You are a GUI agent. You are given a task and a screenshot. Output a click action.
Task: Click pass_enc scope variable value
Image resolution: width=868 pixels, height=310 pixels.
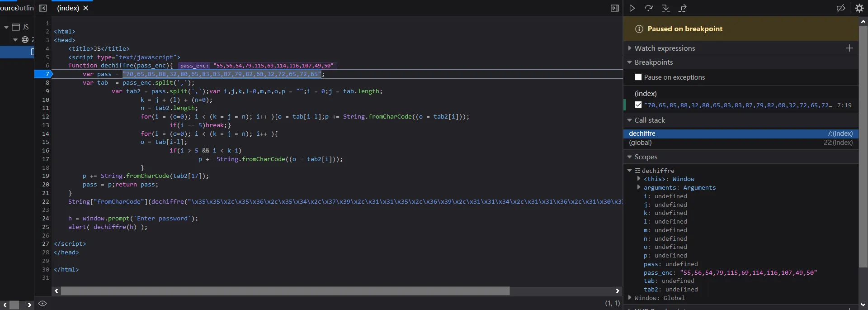[x=748, y=272]
